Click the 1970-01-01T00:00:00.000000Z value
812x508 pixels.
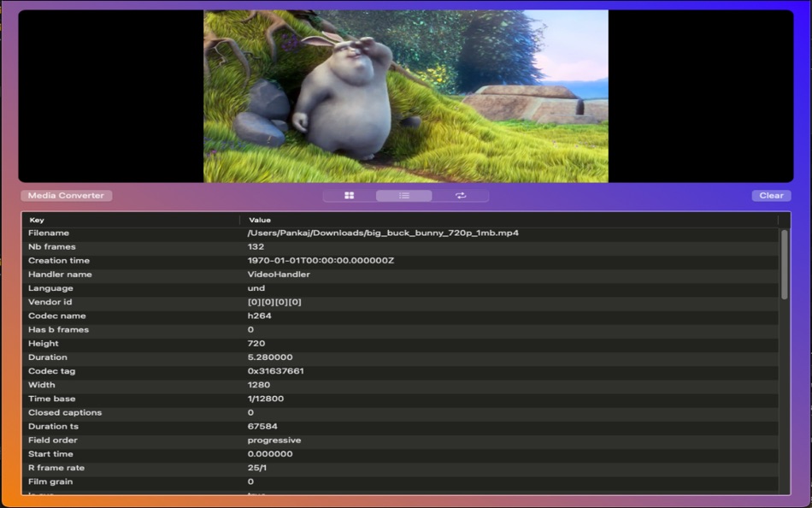click(x=321, y=261)
